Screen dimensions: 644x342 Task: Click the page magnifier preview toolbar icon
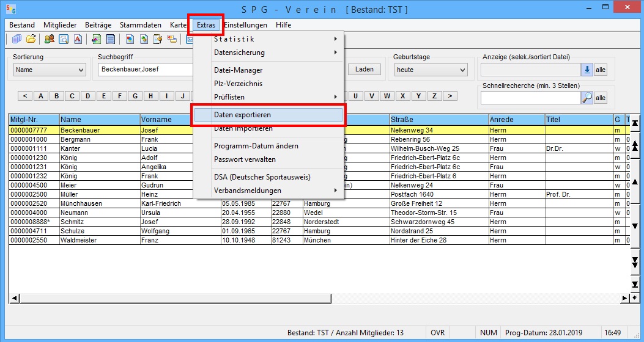64,40
